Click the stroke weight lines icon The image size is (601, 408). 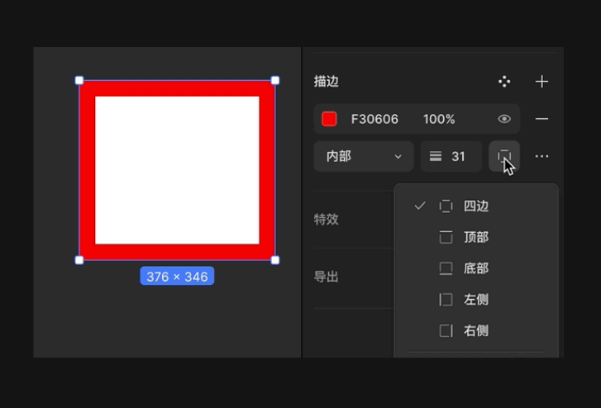[435, 156]
